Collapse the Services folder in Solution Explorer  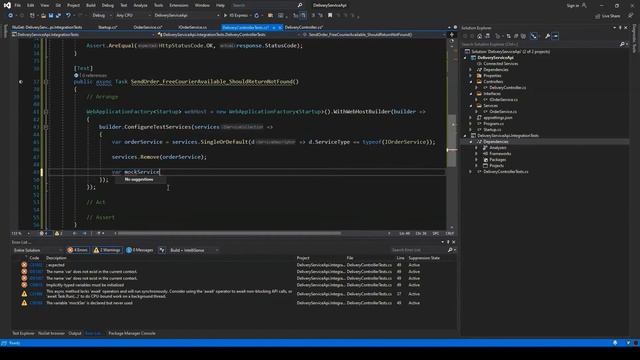click(471, 106)
